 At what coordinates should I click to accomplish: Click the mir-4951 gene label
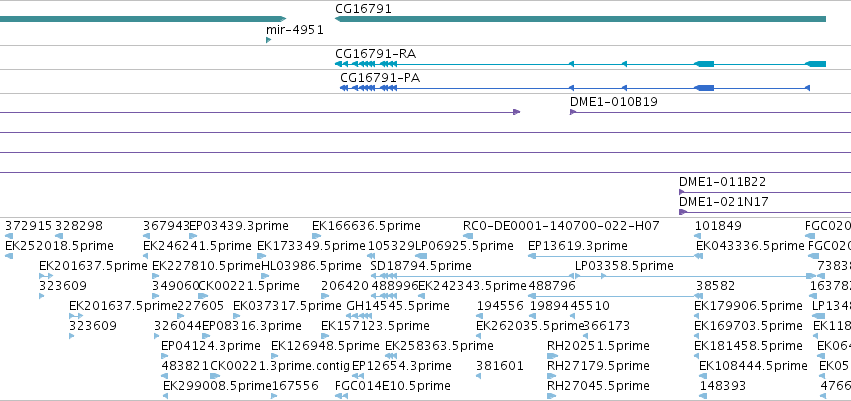[x=295, y=30]
